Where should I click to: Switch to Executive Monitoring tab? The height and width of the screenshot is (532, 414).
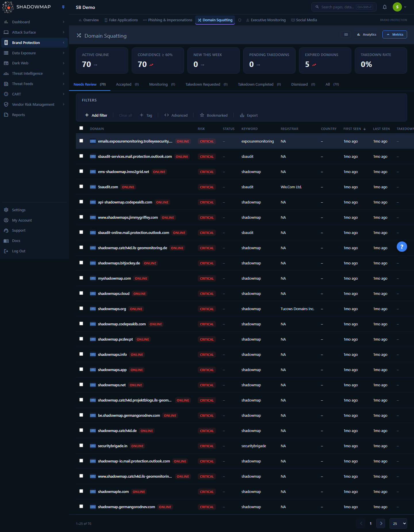266,20
